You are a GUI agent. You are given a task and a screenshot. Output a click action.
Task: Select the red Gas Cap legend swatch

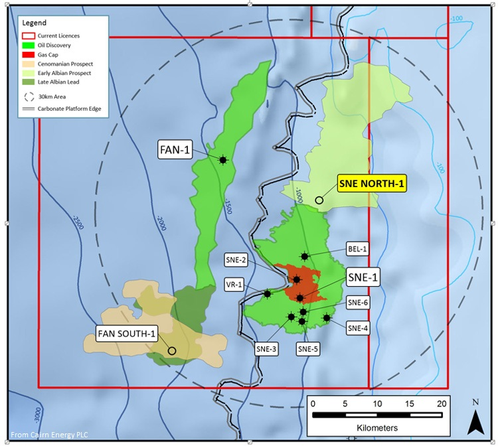point(28,54)
